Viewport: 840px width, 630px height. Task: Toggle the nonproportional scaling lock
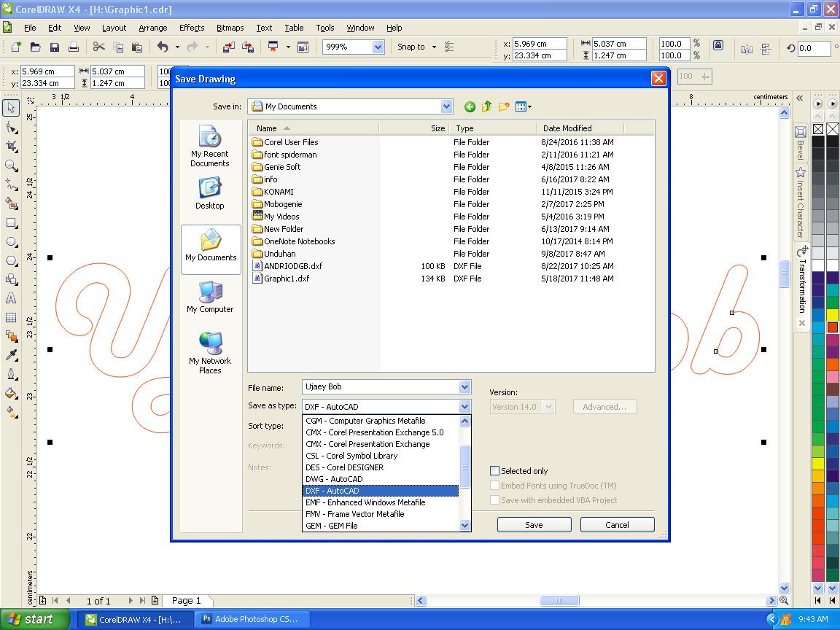point(718,45)
